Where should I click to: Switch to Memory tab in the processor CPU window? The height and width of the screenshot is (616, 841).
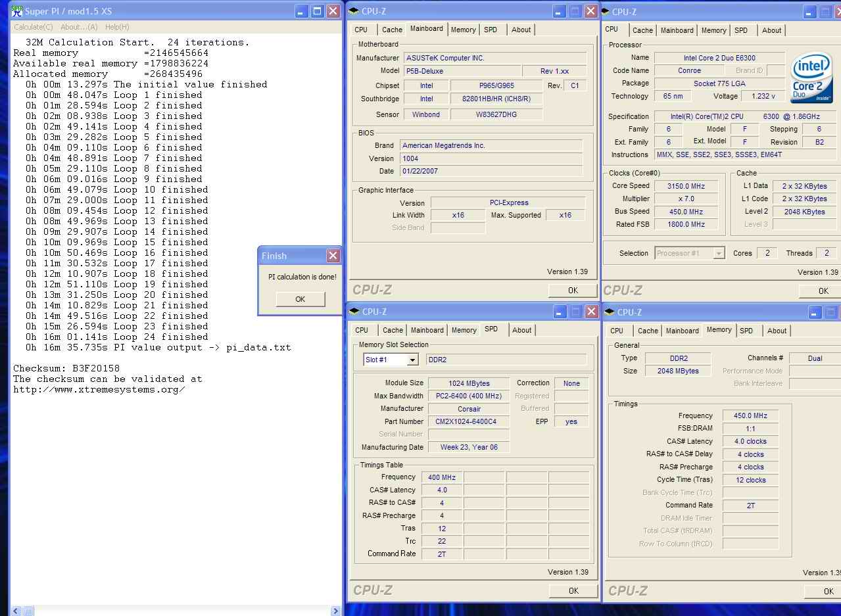[x=713, y=30]
